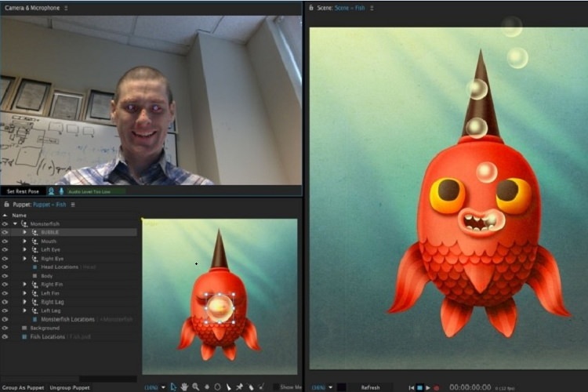
Task: Click the Scene - Fish panel title
Action: click(x=340, y=8)
